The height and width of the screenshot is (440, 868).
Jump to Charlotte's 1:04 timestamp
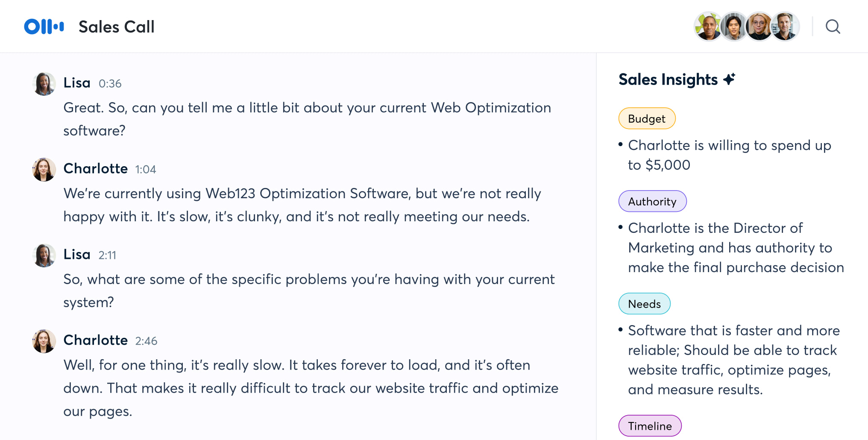pyautogui.click(x=146, y=170)
